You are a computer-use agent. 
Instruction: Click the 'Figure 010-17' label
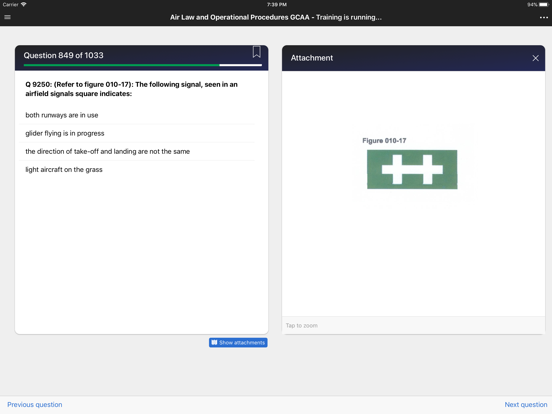point(384,140)
